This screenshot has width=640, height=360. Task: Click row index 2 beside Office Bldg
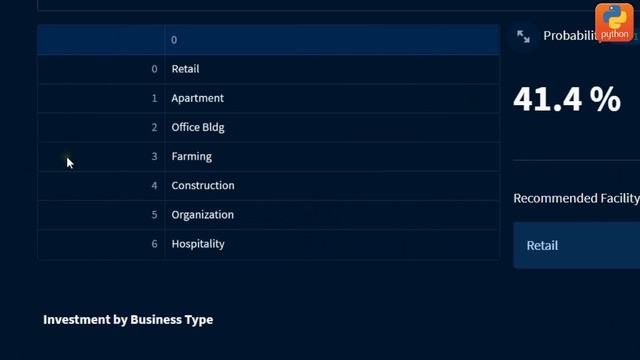pyautogui.click(x=101, y=127)
